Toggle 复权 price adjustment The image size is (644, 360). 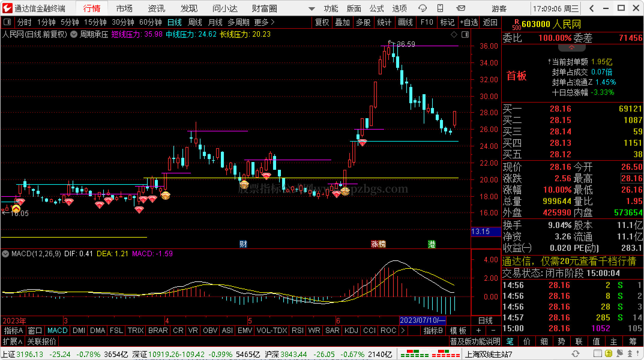322,22
